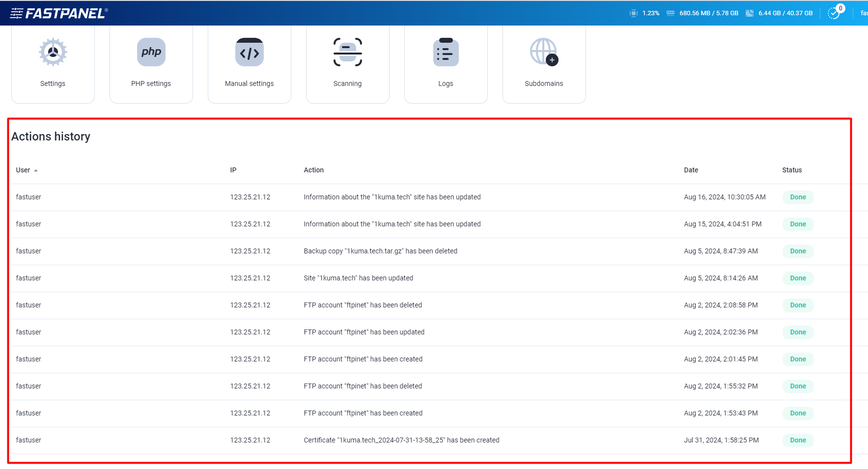The width and height of the screenshot is (868, 469).
Task: Open Manual settings code icon
Action: click(249, 52)
